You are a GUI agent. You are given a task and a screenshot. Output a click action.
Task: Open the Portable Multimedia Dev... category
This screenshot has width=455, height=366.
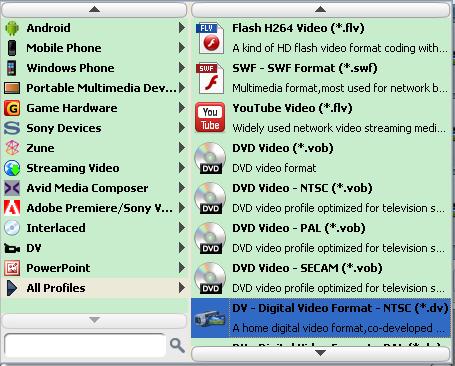[94, 88]
